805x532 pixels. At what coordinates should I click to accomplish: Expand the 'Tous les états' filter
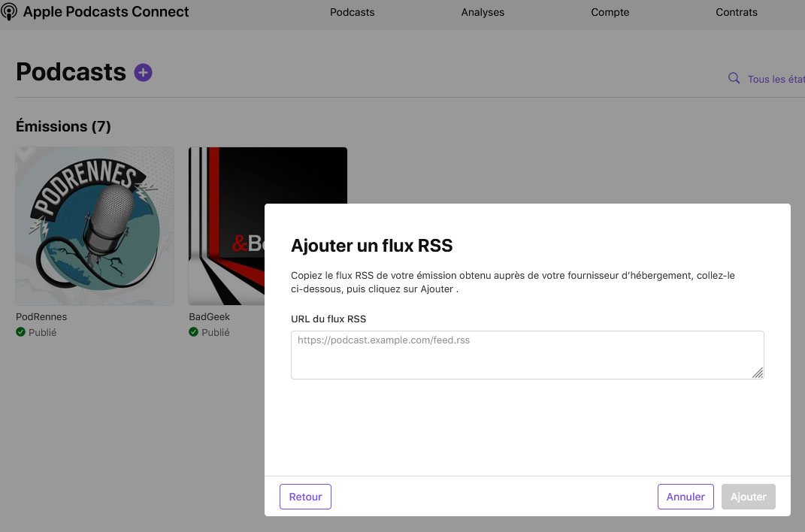(776, 79)
